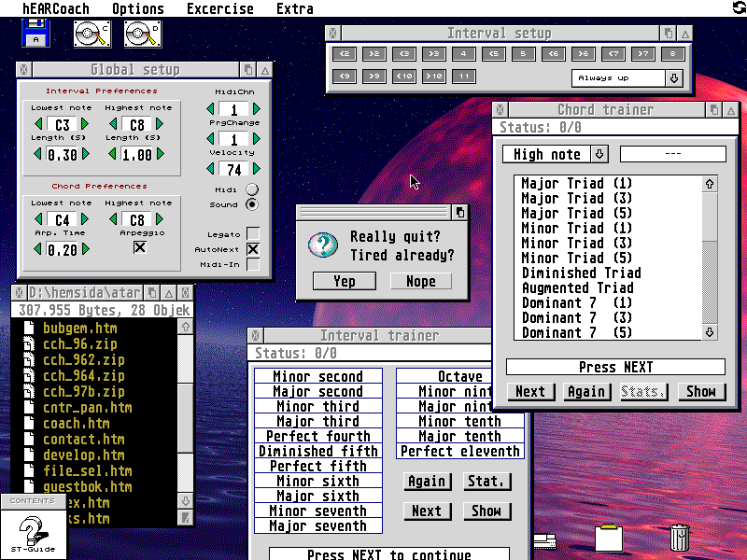Toggle the <7 interval button

[613, 54]
